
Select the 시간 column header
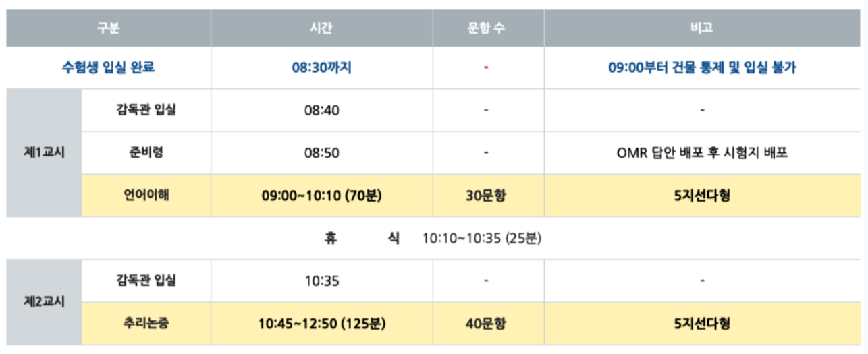321,28
